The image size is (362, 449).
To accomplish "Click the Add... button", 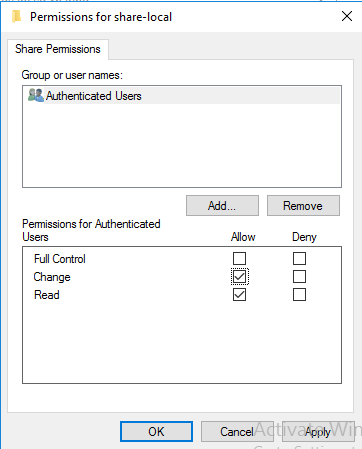I will coord(222,206).
